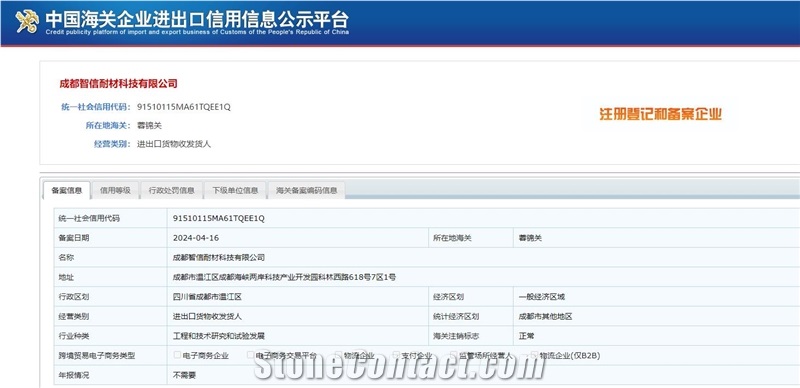Image resolution: width=800 pixels, height=388 pixels.
Task: Click the 工程和技术研究和试验发展 cell
Action: click(218, 336)
